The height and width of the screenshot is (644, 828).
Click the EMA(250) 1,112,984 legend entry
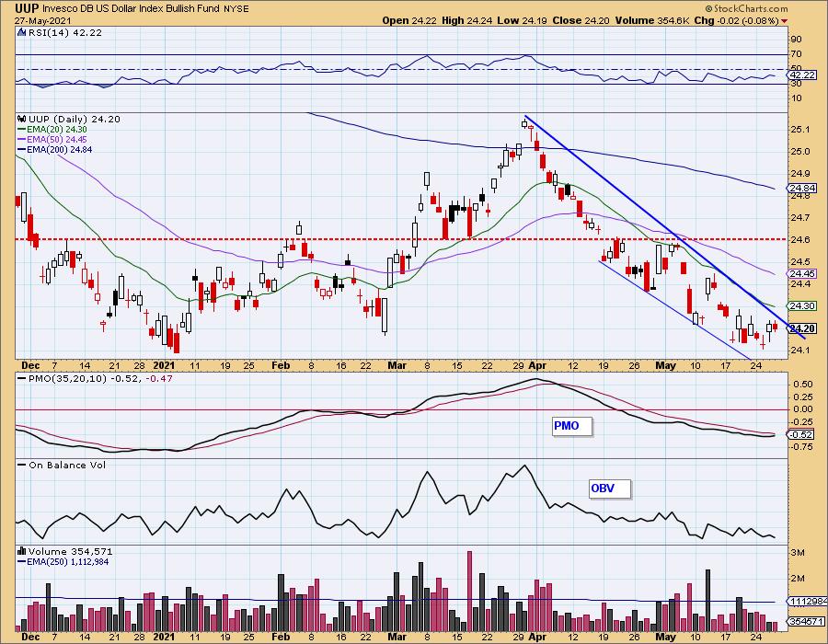pos(63,561)
